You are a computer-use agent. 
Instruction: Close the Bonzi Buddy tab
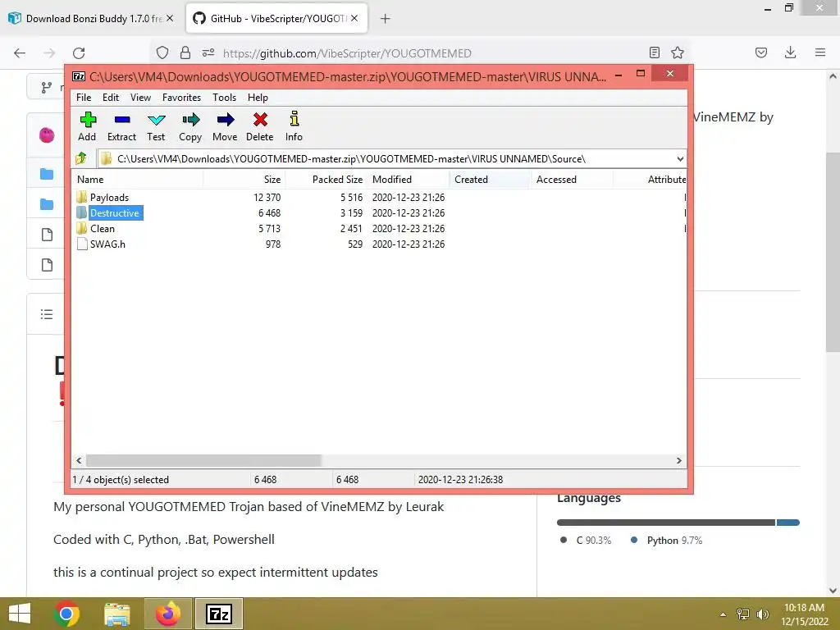pos(170,18)
